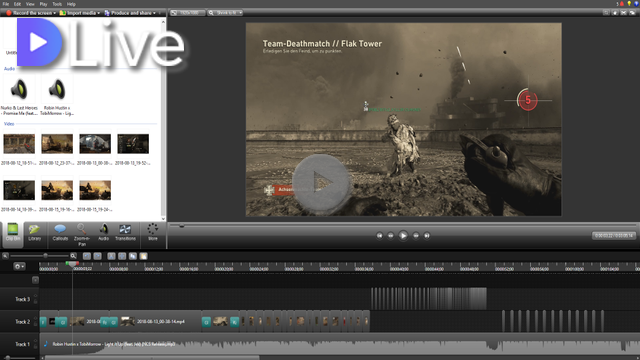This screenshot has width=640, height=360.
Task: Click first icon on the preview toolbar
Action: pos(606,13)
